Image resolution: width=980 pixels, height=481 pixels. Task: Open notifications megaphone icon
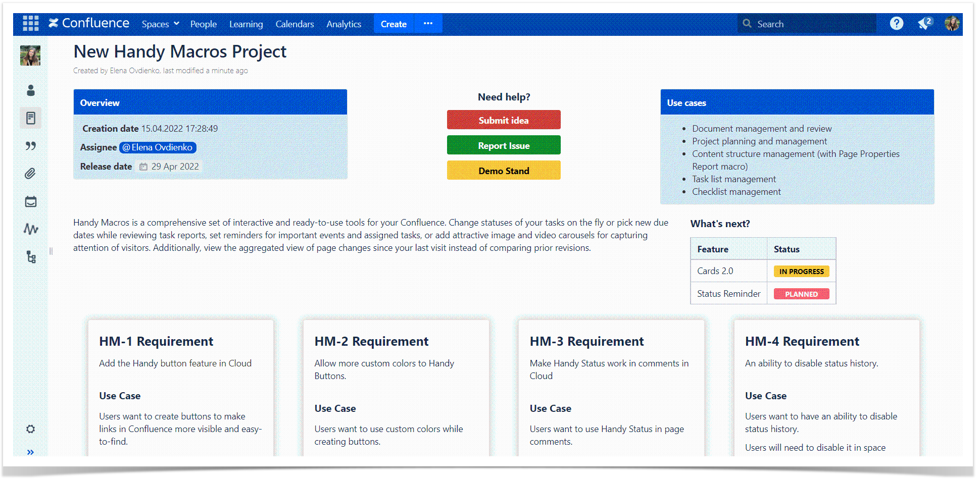[x=924, y=23]
